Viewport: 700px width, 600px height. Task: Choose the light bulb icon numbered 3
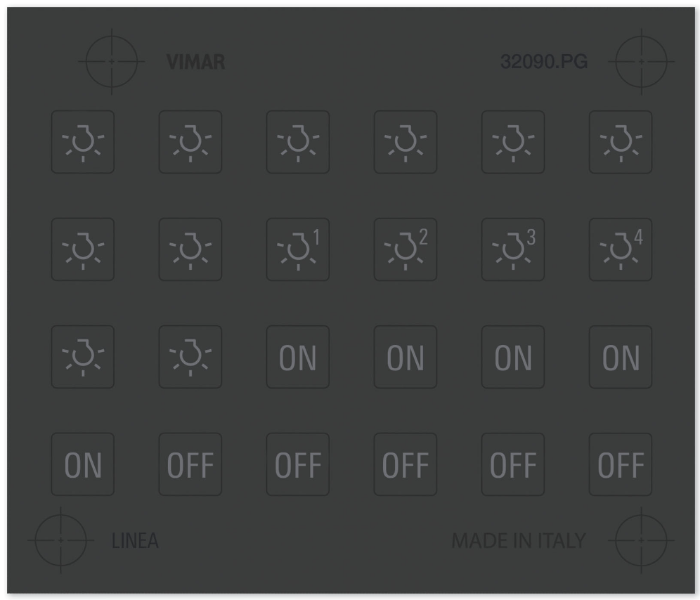click(x=513, y=249)
